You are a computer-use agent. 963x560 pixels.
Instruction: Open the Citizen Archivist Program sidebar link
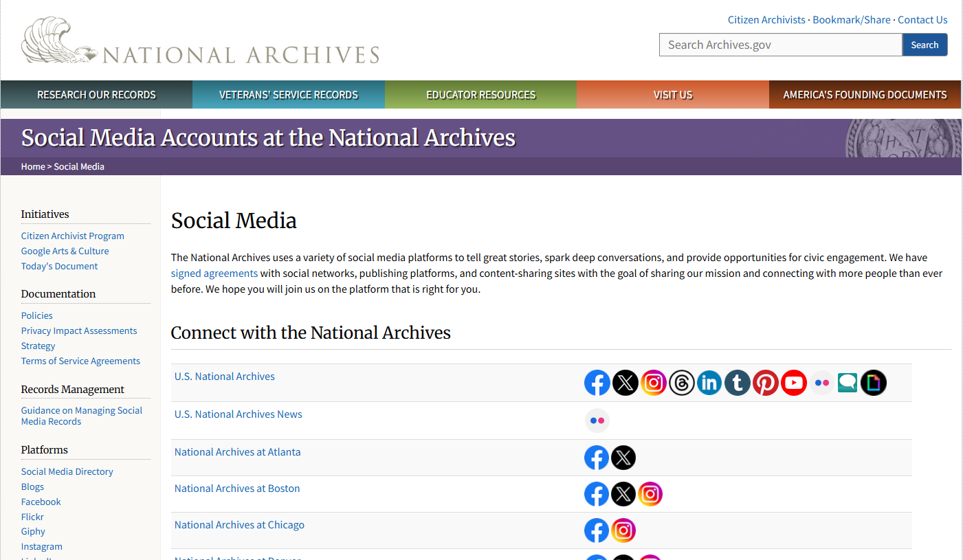pyautogui.click(x=72, y=236)
